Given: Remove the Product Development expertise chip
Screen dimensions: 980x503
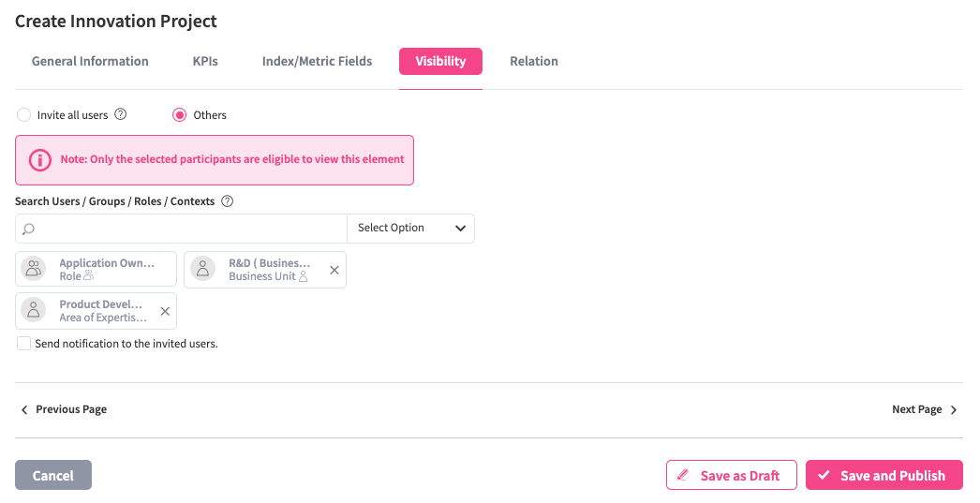Looking at the screenshot, I should pyautogui.click(x=165, y=311).
